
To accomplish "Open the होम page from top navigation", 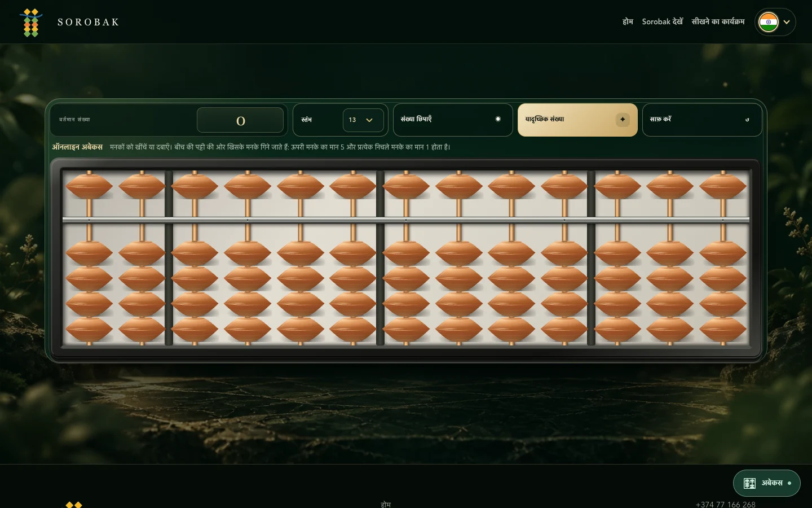I will pos(628,21).
